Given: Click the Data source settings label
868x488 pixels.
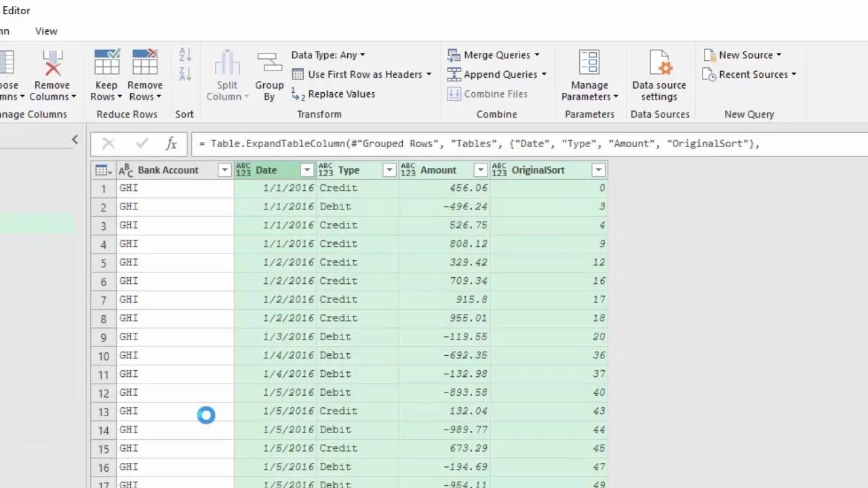Looking at the screenshot, I should (x=659, y=91).
